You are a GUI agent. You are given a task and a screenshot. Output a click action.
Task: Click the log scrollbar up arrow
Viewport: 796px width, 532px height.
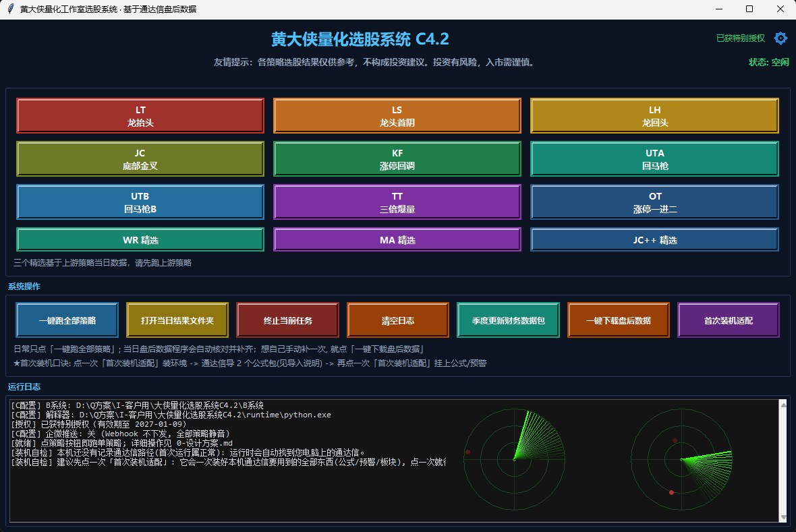783,404
